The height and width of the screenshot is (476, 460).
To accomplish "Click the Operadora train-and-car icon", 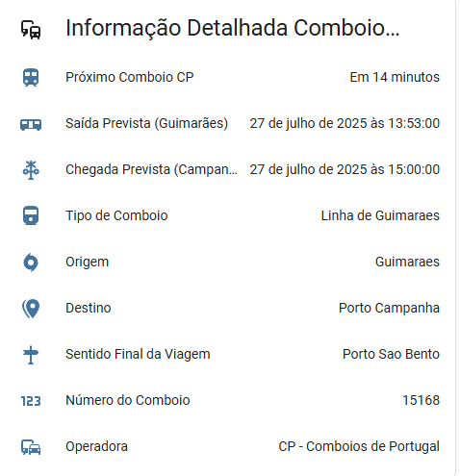I will tap(31, 447).
